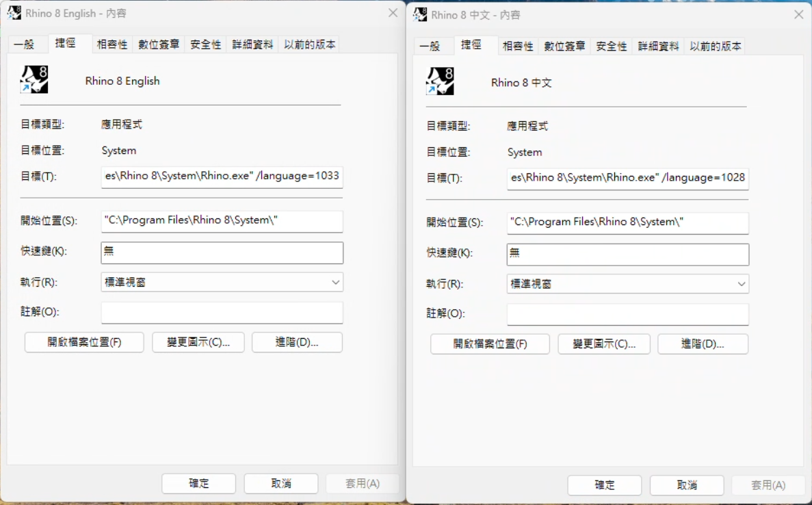
Task: Close the Rhino 8 中文 properties window
Action: tap(798, 14)
